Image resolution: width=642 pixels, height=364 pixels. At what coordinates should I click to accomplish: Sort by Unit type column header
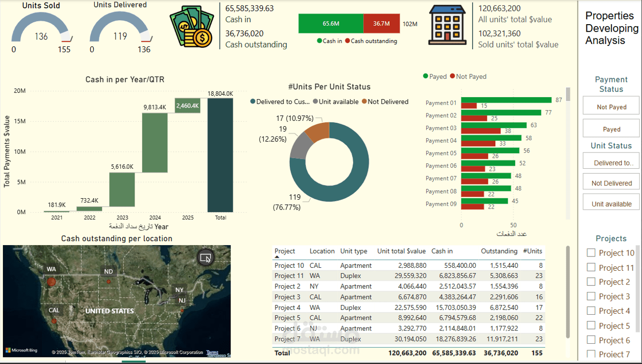tap(354, 251)
